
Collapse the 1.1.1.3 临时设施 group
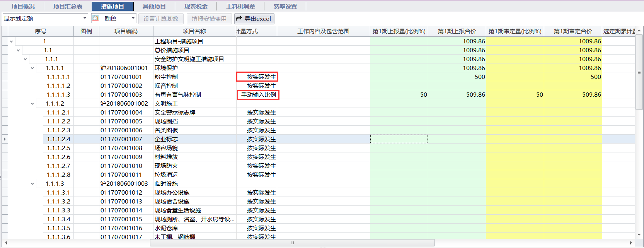32,184
